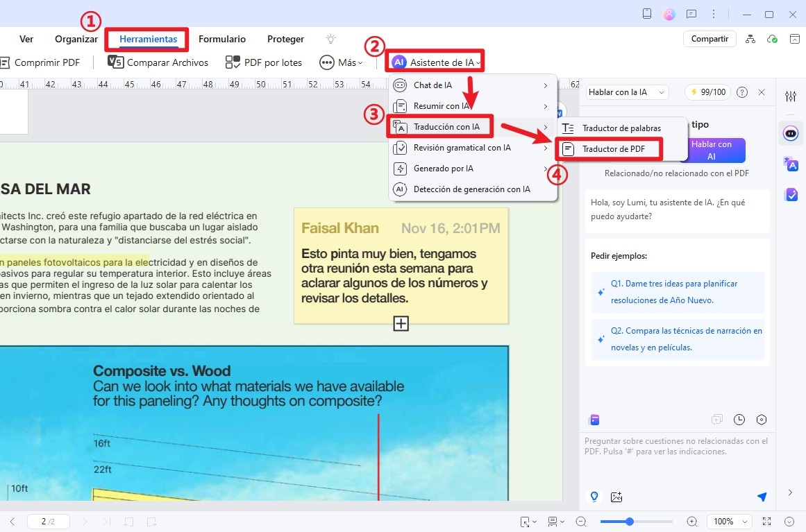Open the AI panel help icon
The width and height of the screenshot is (806, 532).
click(x=741, y=92)
